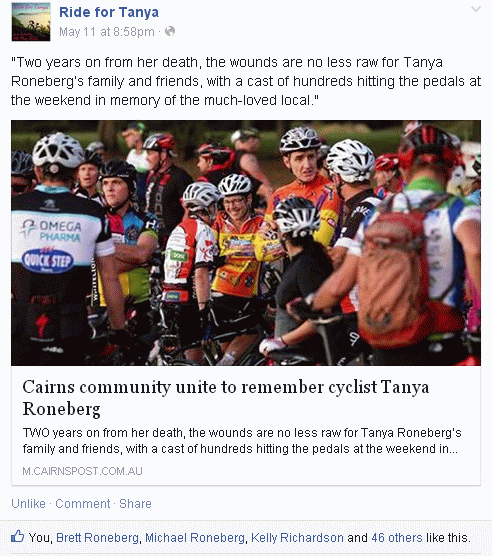Open the M.CAIRNSPOST.COM.AU source link
Screen dimensions: 492x556
[x=82, y=471]
